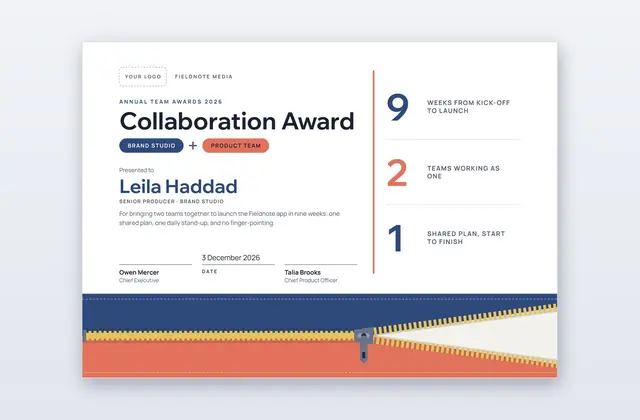The height and width of the screenshot is (420, 640).
Task: Click the orange PRODUCT TEAM pill
Action: coord(236,146)
